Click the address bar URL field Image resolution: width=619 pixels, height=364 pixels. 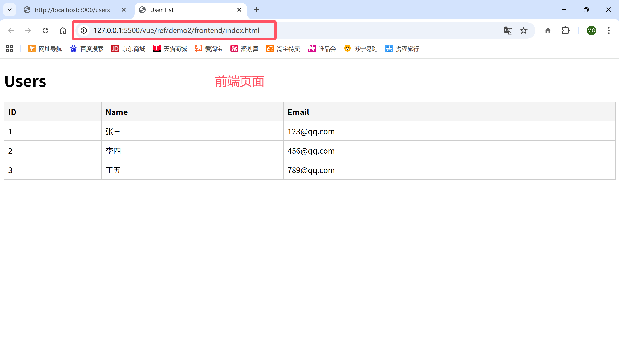click(x=176, y=30)
